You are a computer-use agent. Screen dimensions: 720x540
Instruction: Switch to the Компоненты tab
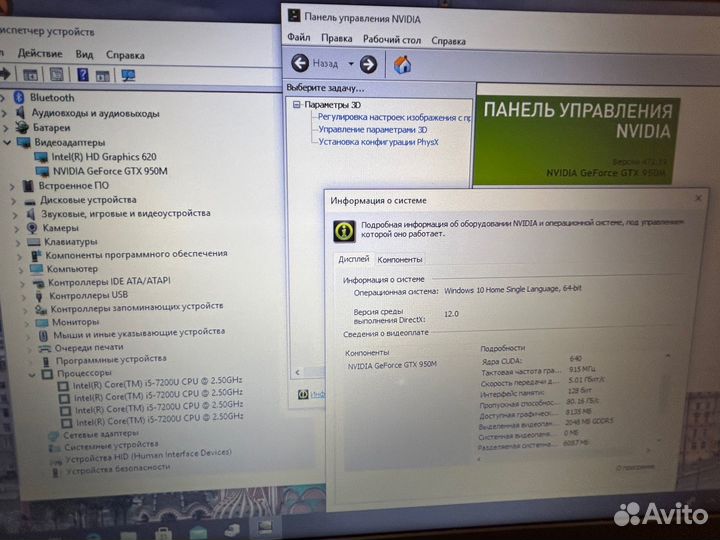tap(399, 259)
